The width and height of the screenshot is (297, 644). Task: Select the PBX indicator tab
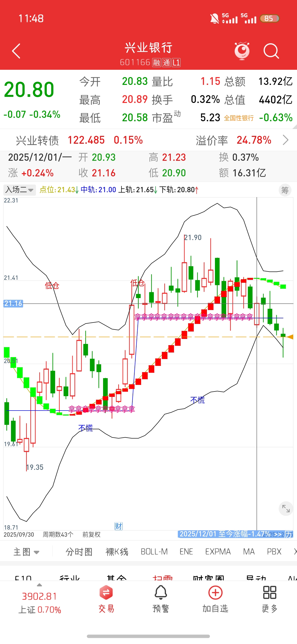point(274,552)
